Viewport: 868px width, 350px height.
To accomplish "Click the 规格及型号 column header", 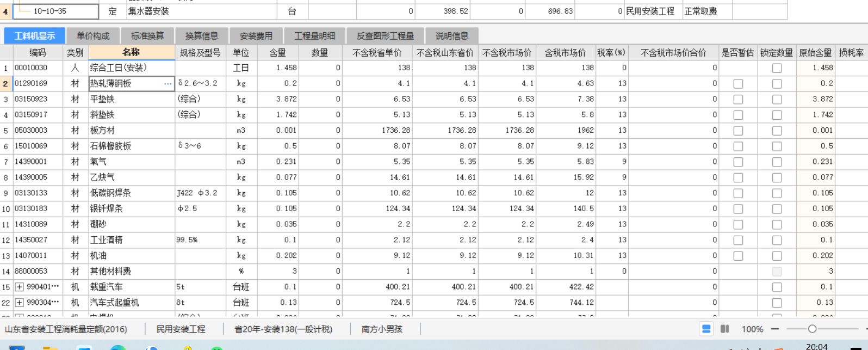I will tap(200, 52).
